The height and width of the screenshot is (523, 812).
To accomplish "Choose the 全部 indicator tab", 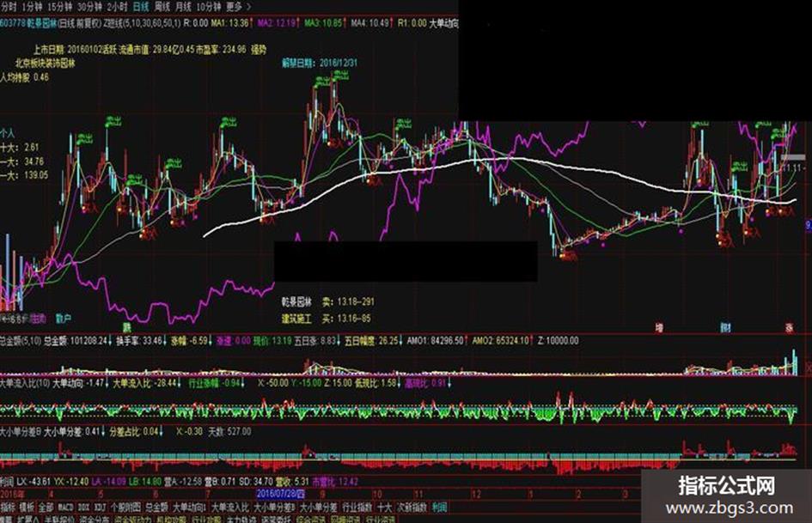I will (46, 507).
